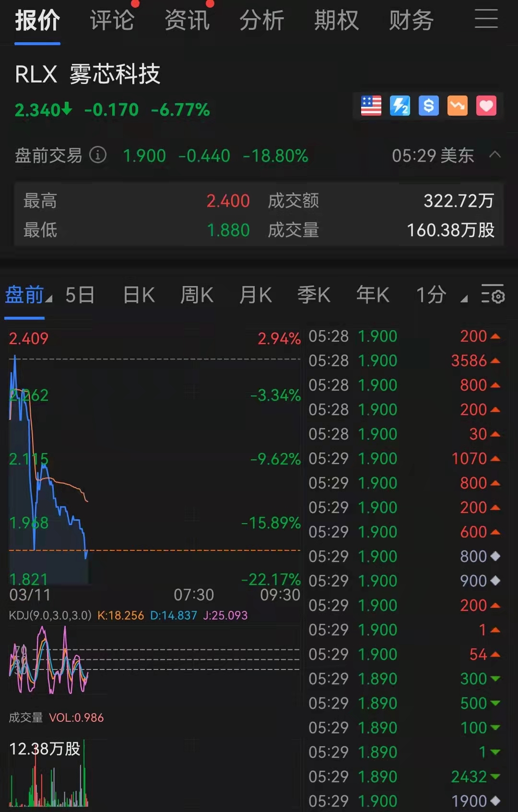The width and height of the screenshot is (518, 812).
Task: Switch to the 分析 tab
Action: tap(262, 21)
